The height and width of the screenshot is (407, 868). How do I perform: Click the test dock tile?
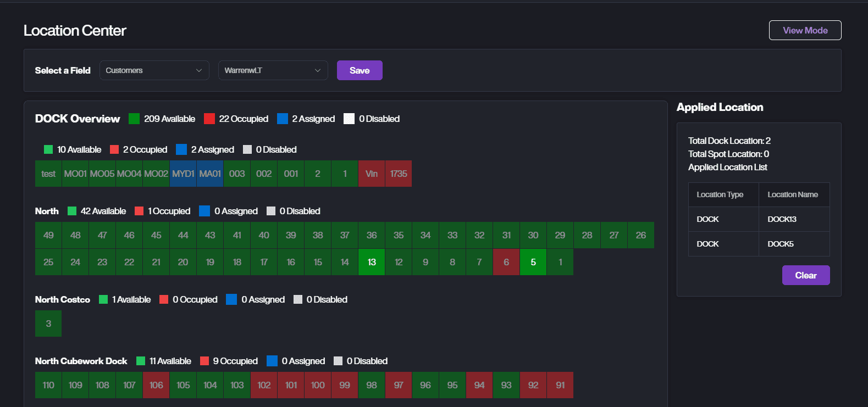(x=48, y=174)
